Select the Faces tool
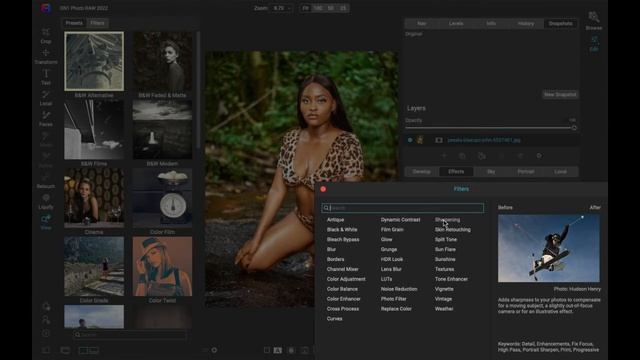Screen dimensions: 640x360 coord(46,119)
